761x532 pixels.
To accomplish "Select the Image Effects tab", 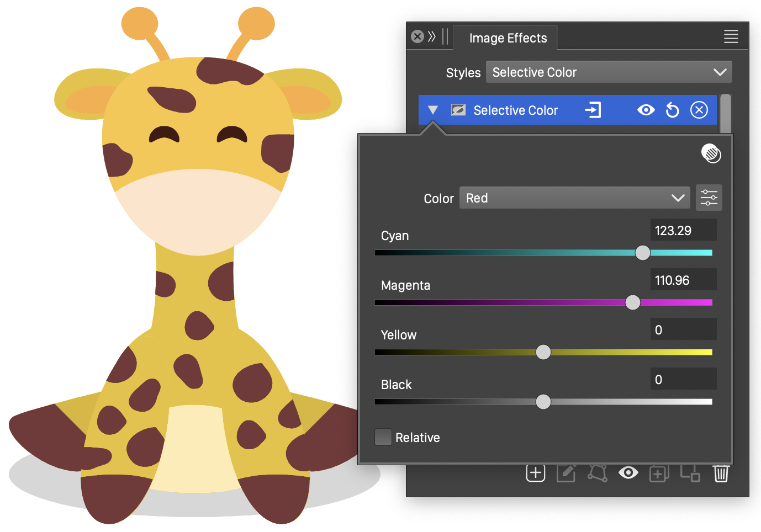I will (x=508, y=38).
